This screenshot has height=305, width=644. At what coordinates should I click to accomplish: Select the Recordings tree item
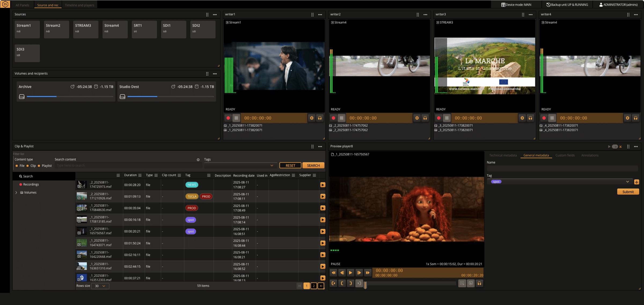[x=29, y=184]
